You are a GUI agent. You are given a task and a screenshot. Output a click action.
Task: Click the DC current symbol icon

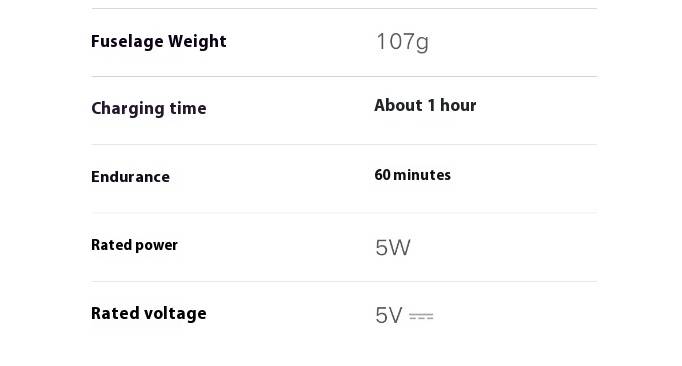point(421,316)
